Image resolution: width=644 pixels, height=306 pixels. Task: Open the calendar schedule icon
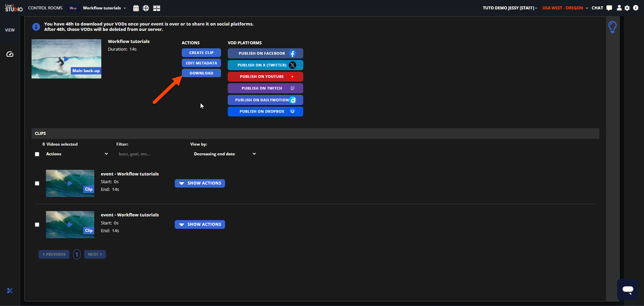coord(136,8)
